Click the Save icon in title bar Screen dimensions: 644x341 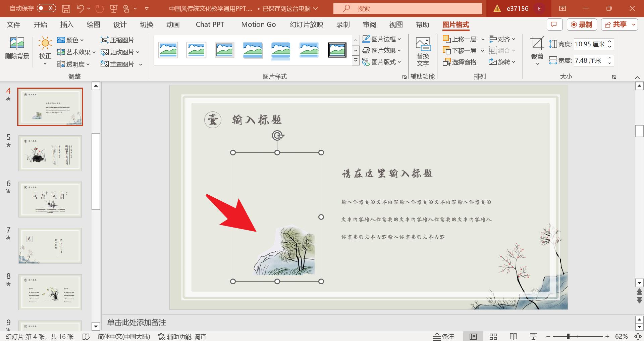66,8
